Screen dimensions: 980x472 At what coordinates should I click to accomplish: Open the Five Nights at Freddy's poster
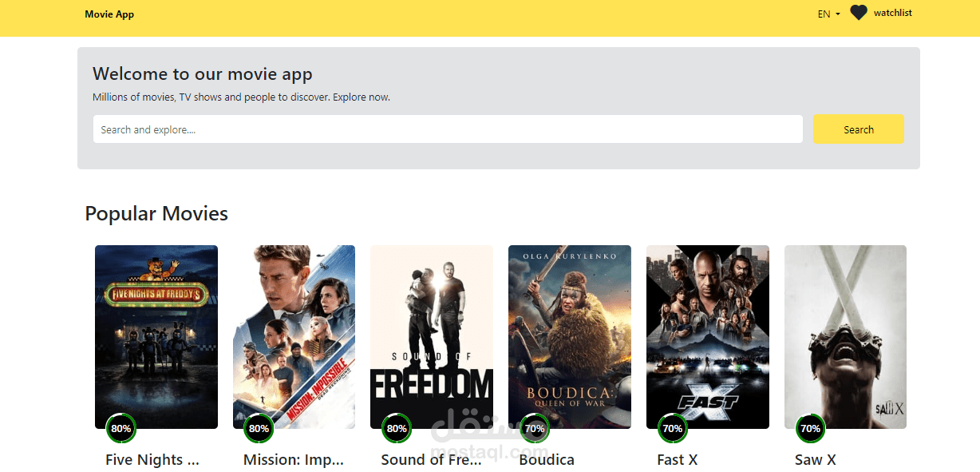[x=156, y=337]
